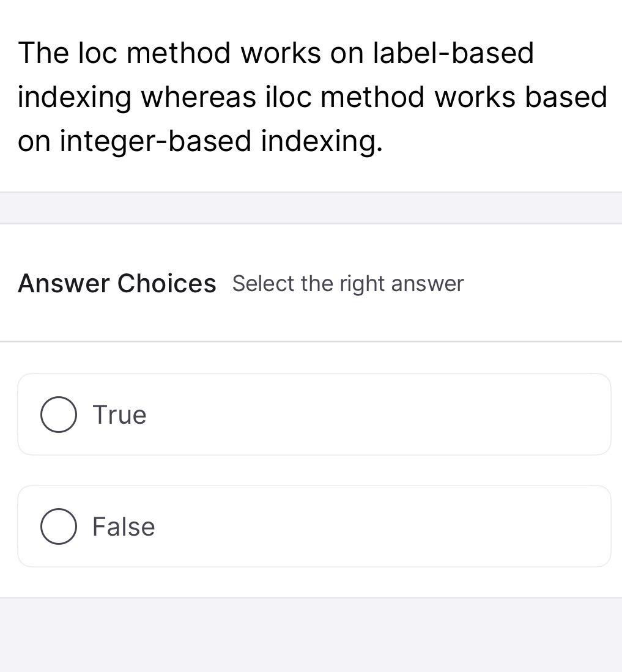Click the Select the right answer text
Image resolution: width=622 pixels, height=672 pixels.
click(348, 283)
